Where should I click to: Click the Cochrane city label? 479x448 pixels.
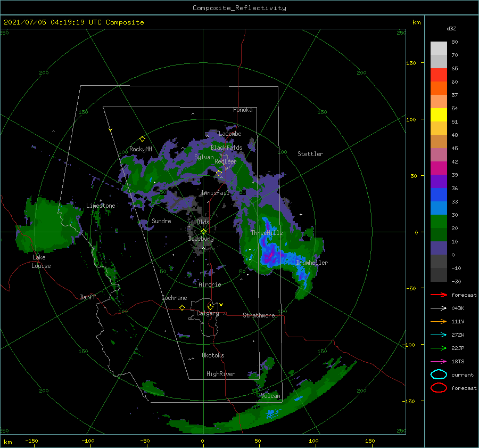pos(174,298)
